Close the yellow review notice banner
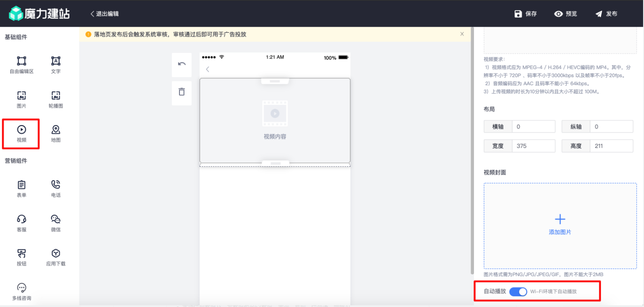 point(462,34)
